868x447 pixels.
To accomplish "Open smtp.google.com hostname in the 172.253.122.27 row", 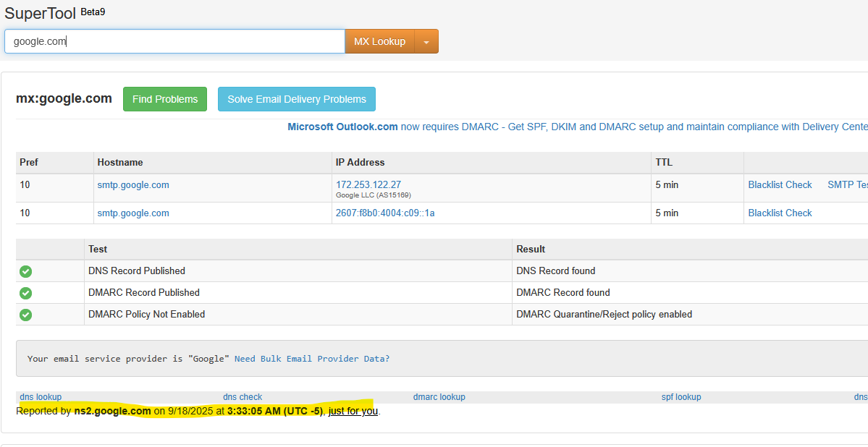I will [x=133, y=184].
